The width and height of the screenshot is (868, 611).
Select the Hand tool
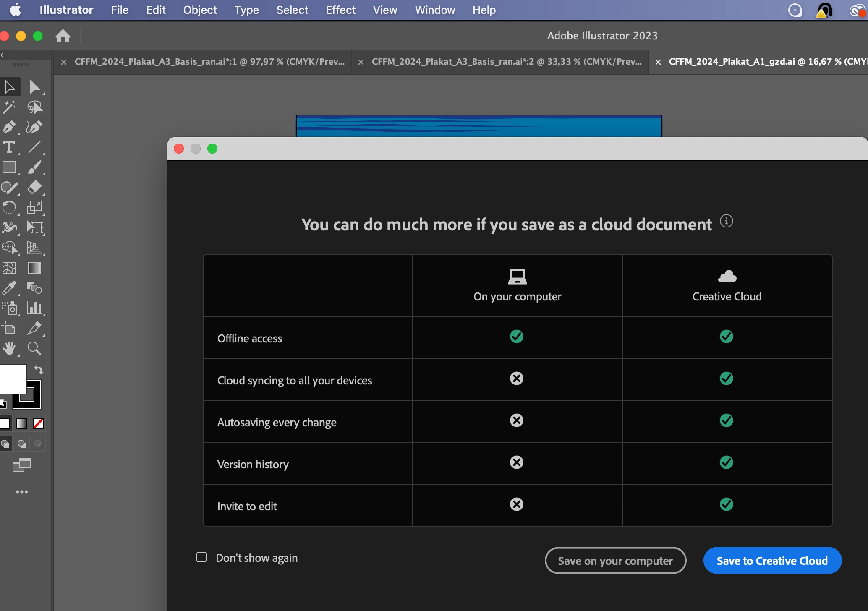(x=9, y=348)
